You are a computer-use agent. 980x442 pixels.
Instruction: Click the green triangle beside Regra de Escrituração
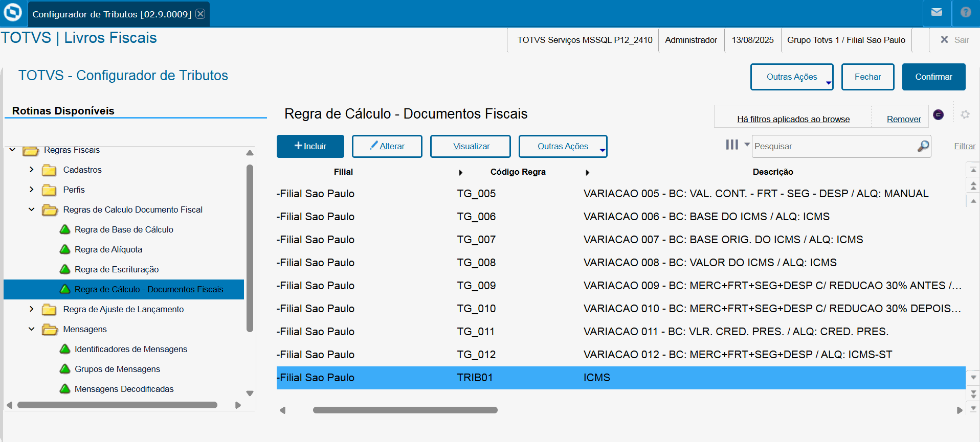pos(65,269)
